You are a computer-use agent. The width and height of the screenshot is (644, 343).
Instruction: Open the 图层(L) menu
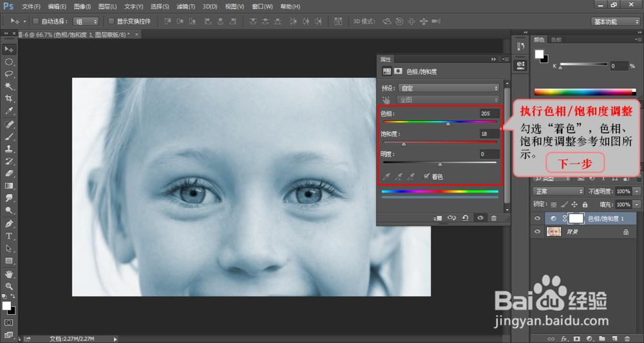point(107,6)
